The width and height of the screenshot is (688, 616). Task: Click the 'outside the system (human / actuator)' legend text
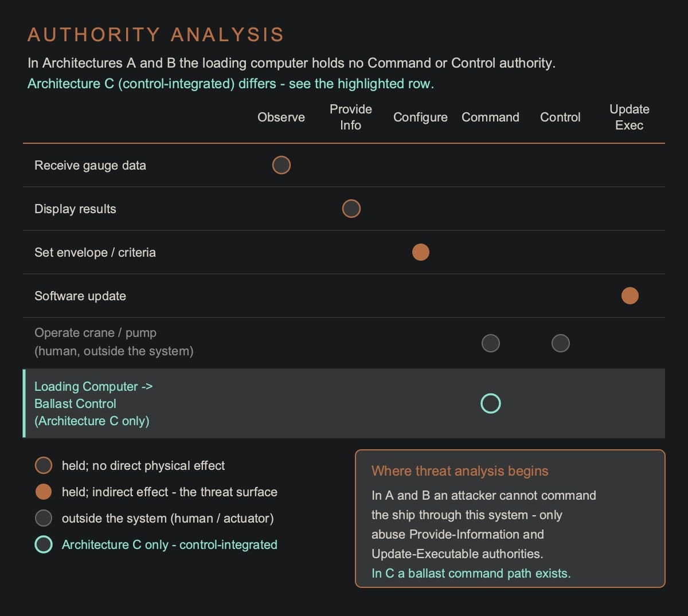(x=168, y=518)
